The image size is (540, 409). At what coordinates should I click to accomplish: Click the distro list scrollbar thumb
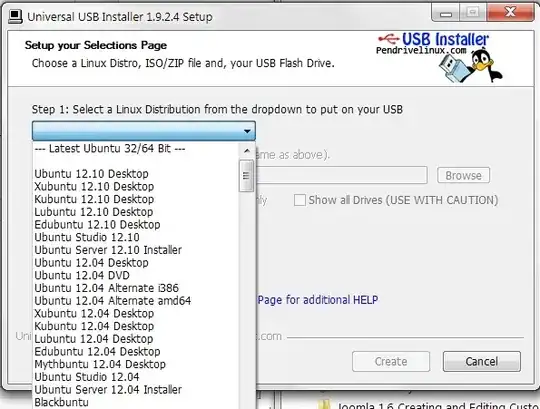tap(246, 176)
